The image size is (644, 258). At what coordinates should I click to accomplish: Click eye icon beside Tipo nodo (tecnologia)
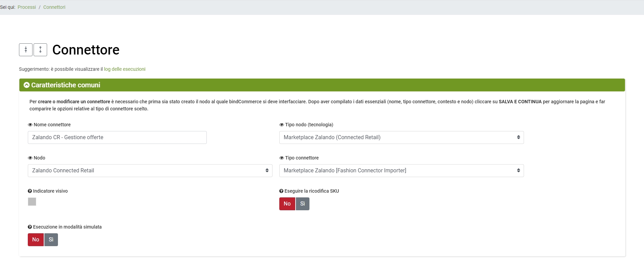point(281,125)
